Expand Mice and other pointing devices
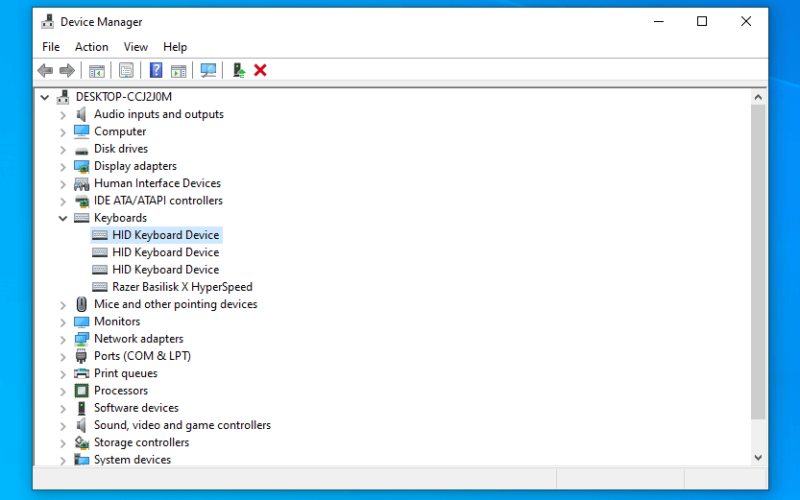 63,306
